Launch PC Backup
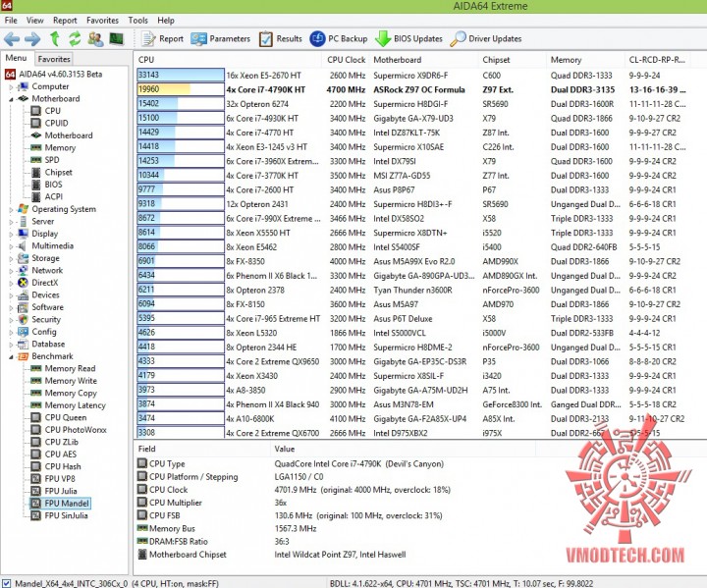Viewport: 707px width, 588px height. (x=339, y=39)
